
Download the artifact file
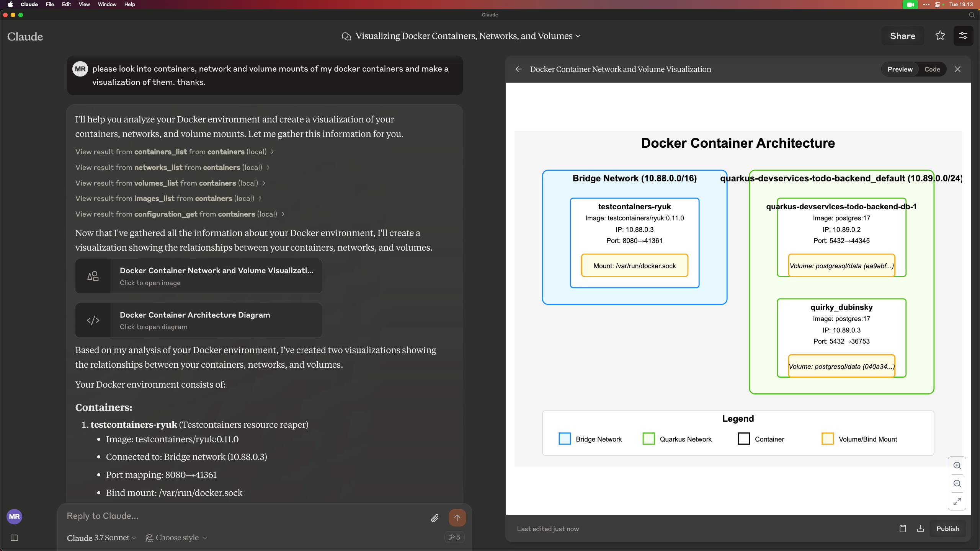pos(921,529)
